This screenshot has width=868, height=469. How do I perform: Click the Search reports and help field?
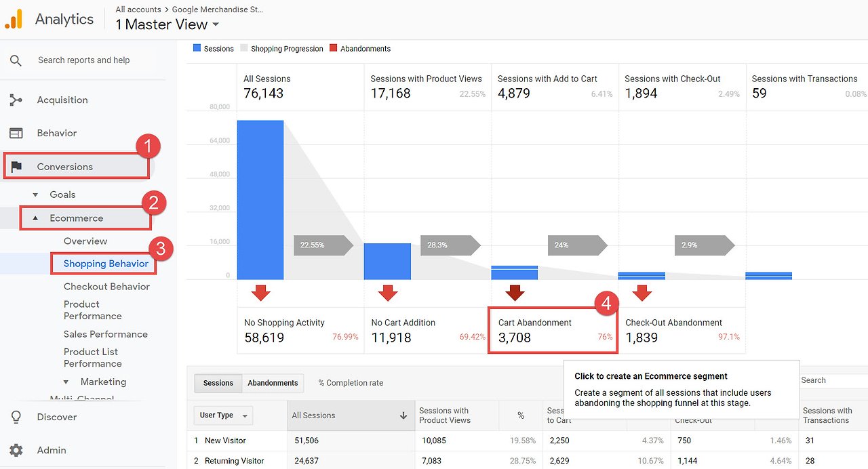pyautogui.click(x=84, y=60)
